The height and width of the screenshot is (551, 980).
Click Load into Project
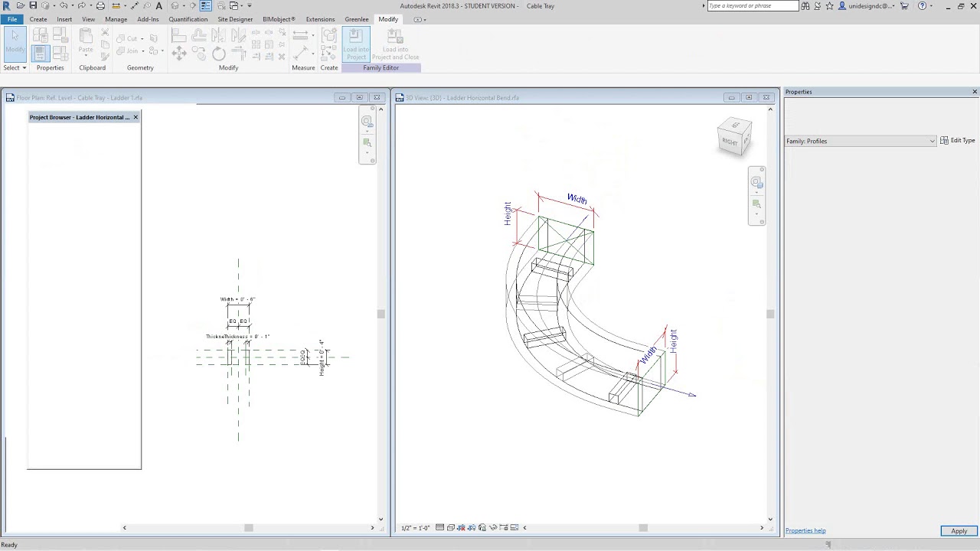(356, 44)
